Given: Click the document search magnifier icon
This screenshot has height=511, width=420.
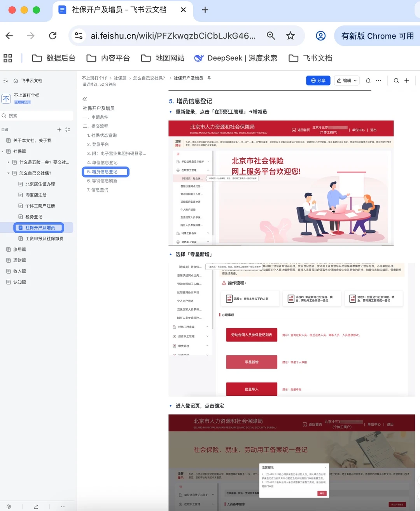Looking at the screenshot, I should pyautogui.click(x=396, y=81).
